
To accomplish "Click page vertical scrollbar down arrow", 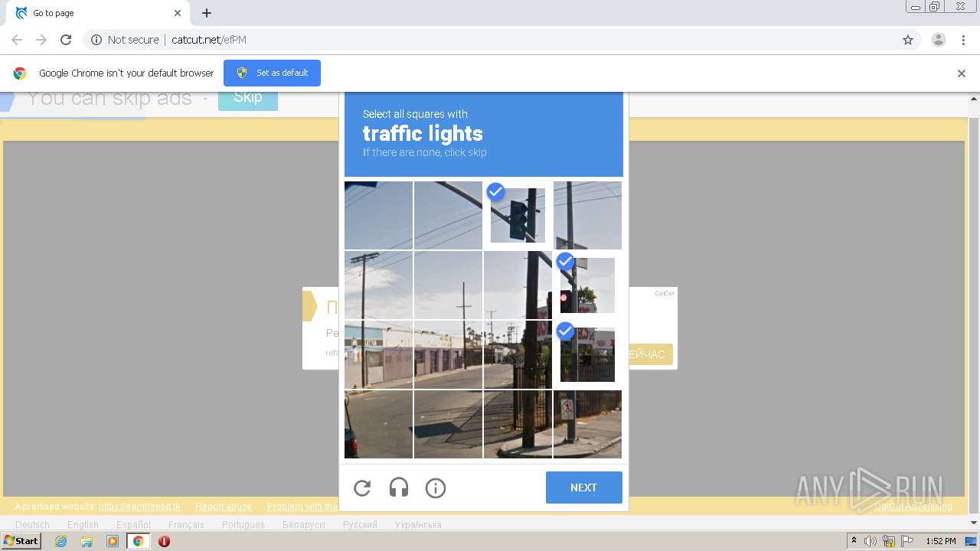I will 974,523.
